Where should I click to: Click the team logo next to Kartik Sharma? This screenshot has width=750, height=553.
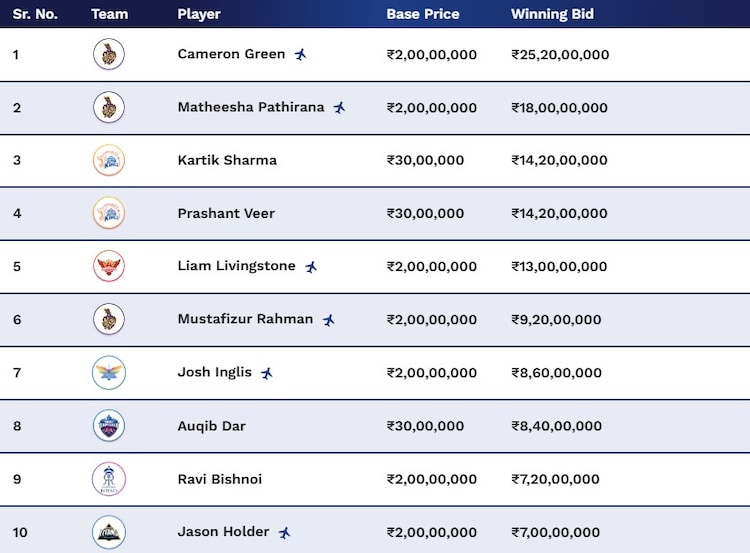click(x=109, y=160)
